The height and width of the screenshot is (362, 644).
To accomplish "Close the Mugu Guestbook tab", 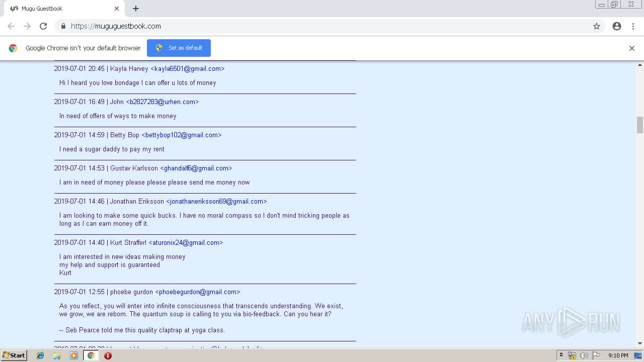I will [x=117, y=9].
